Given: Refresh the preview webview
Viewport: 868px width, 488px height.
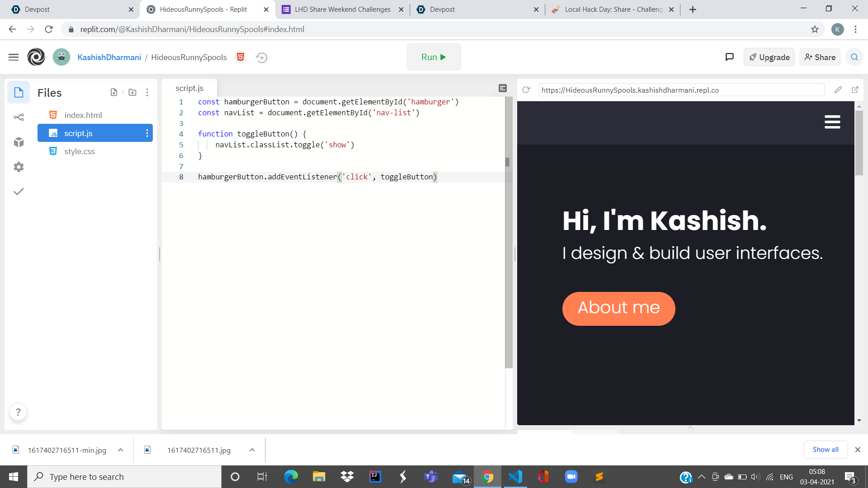Looking at the screenshot, I should pyautogui.click(x=526, y=90).
